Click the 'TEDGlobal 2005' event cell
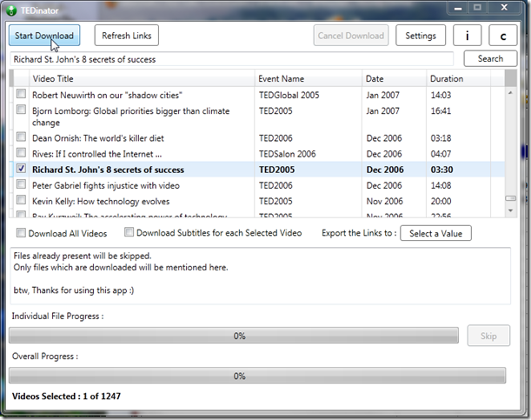Screen dimensions: 531x420 pos(289,95)
